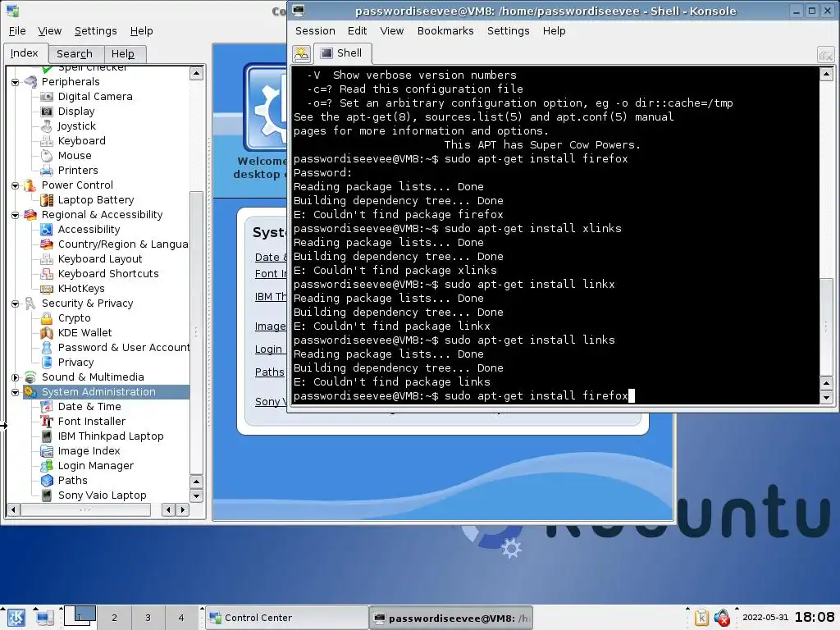The height and width of the screenshot is (630, 840).
Task: Select KHotKeys icon
Action: [47, 289]
